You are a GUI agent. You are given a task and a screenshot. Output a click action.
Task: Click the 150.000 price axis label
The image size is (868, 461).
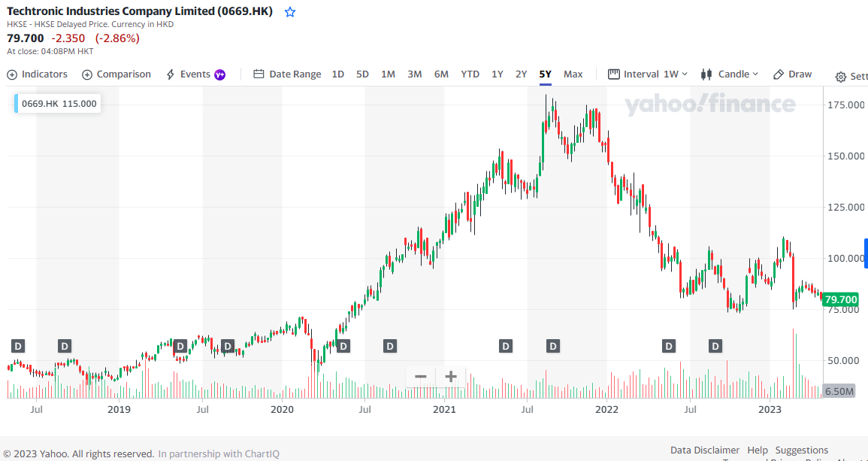click(x=845, y=156)
